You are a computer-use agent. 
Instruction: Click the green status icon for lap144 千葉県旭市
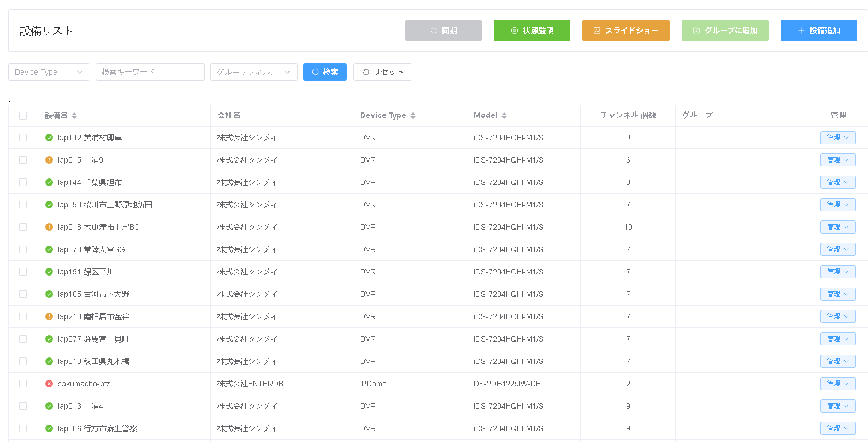click(x=49, y=182)
